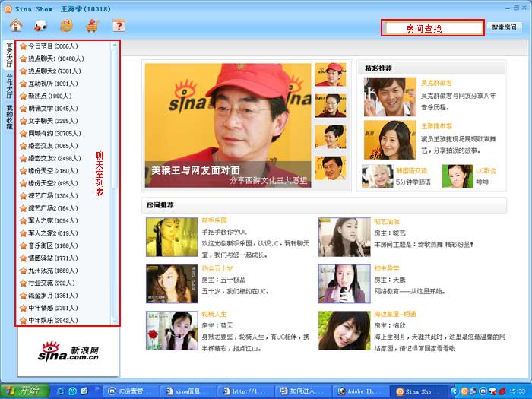Select 九州戏苑 (1669人) in room list
The height and width of the screenshot is (399, 532).
click(x=53, y=271)
